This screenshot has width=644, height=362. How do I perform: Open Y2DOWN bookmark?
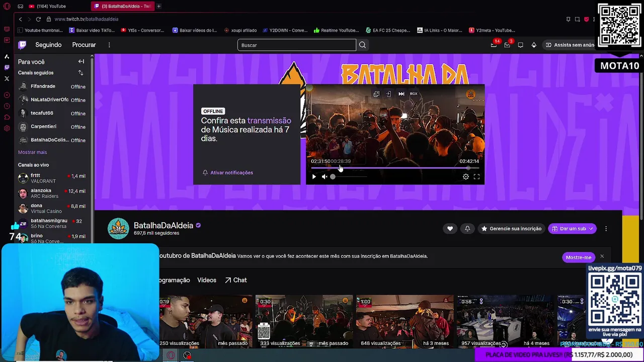[285, 30]
